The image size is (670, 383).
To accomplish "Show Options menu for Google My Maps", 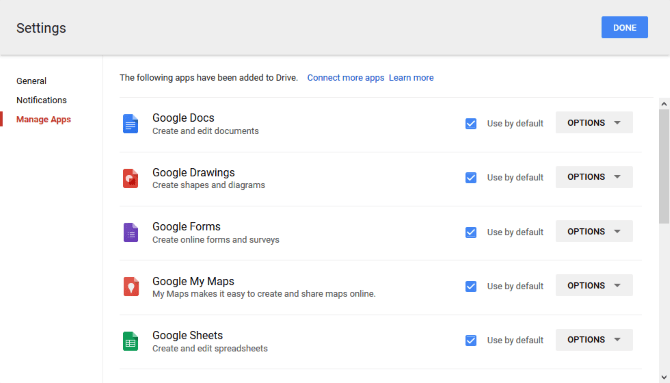I will coord(594,285).
